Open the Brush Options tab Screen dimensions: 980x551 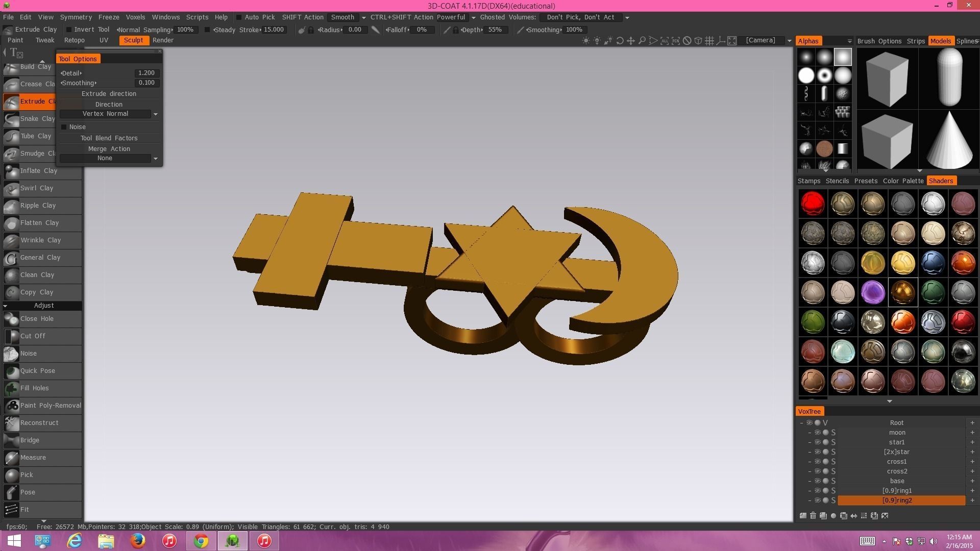tap(879, 41)
